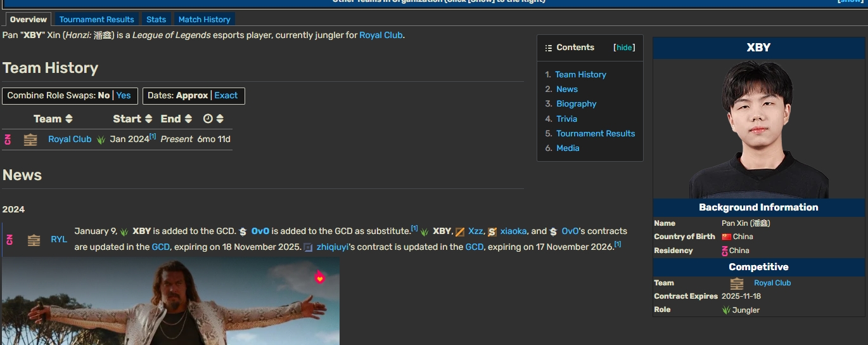Viewport: 868px width, 345px height.
Task: Jump to Media in Contents
Action: point(568,148)
